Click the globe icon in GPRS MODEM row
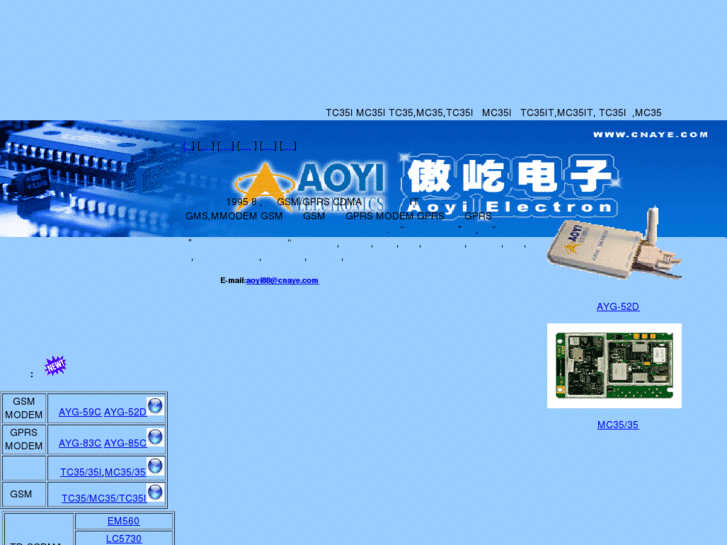The height and width of the screenshot is (545, 727). tap(155, 436)
